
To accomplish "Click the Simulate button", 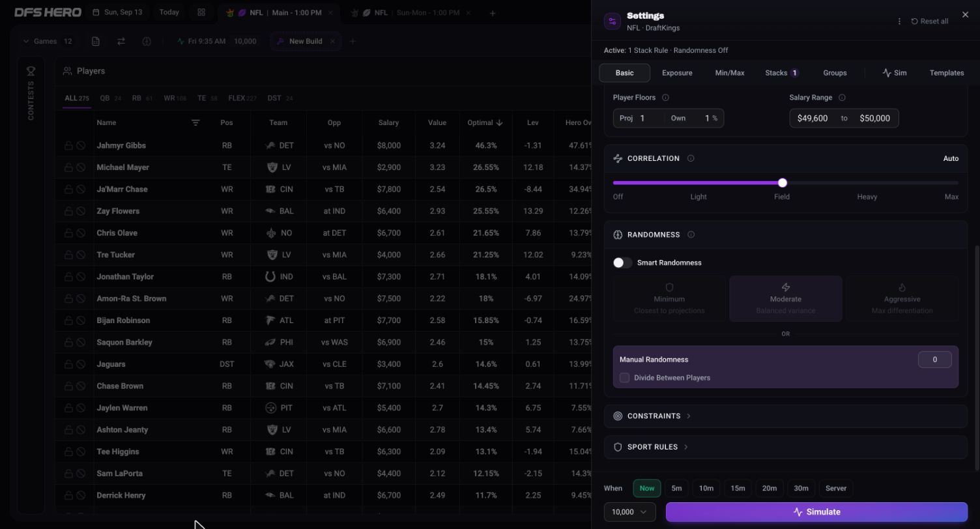I will pos(816,512).
